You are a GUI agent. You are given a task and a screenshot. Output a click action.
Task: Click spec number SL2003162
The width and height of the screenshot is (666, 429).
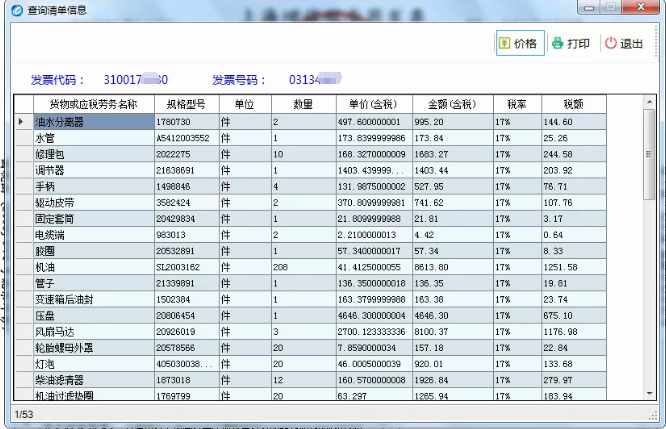click(186, 267)
